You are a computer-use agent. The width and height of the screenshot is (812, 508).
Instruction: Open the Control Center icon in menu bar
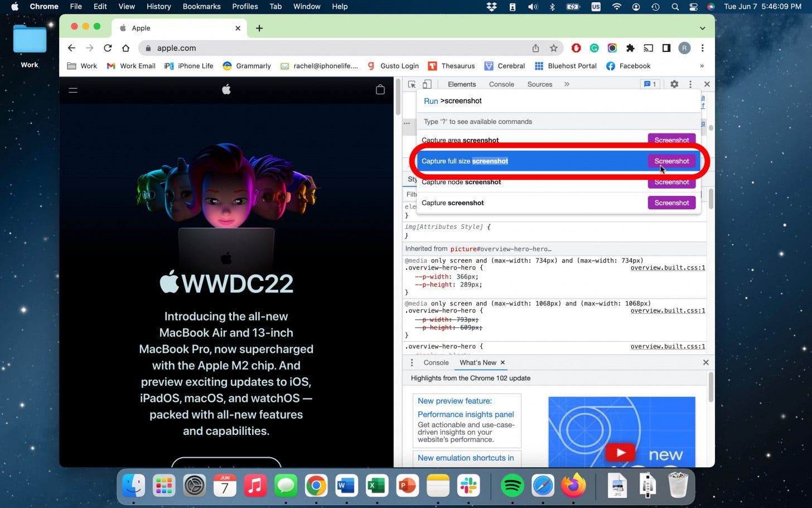(693, 7)
